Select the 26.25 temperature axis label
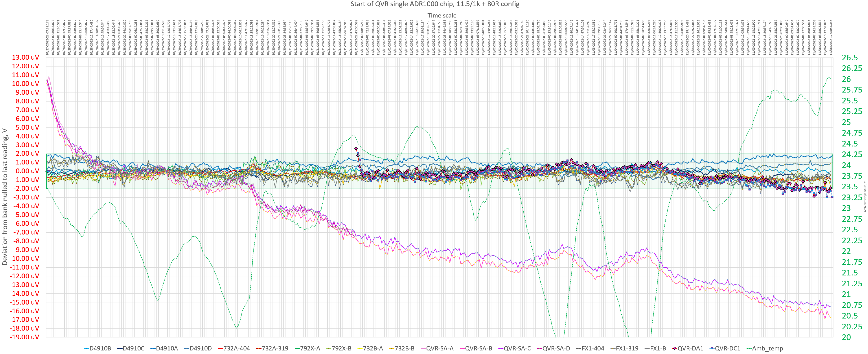Viewport: 868px width, 354px height. (852, 68)
